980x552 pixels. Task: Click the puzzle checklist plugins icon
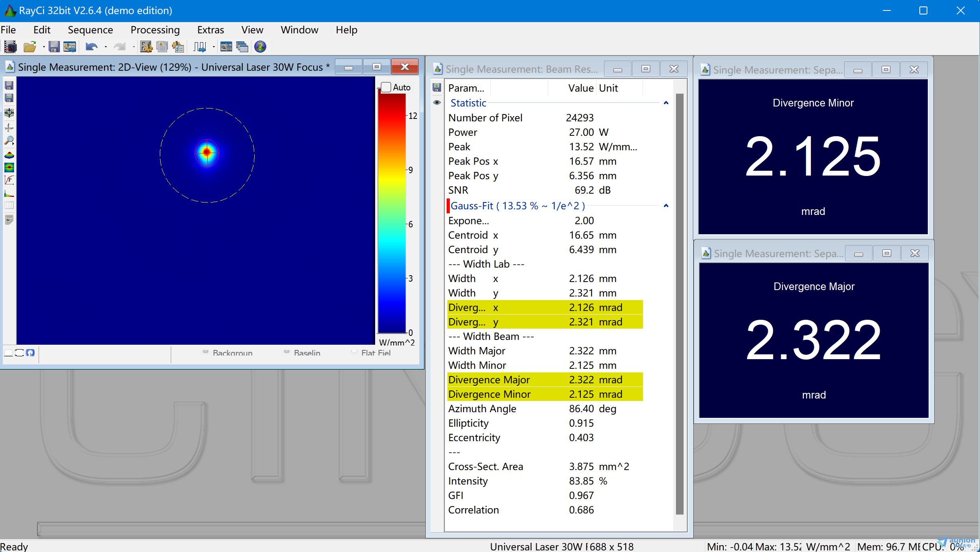[178, 47]
